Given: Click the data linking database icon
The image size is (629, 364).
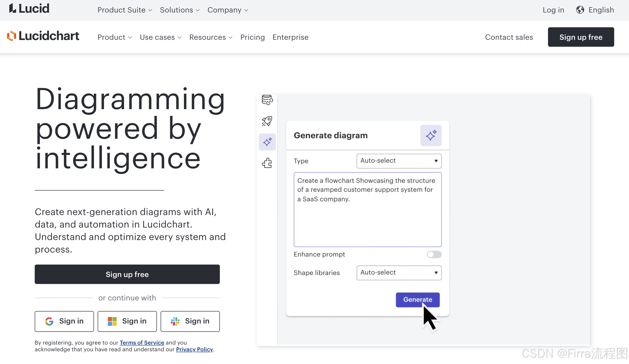Looking at the screenshot, I should [267, 100].
